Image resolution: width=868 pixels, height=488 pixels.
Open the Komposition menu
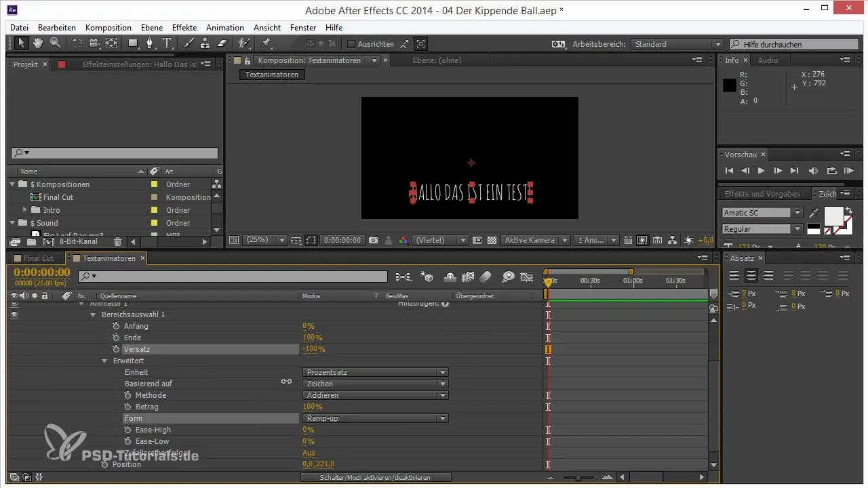(108, 28)
